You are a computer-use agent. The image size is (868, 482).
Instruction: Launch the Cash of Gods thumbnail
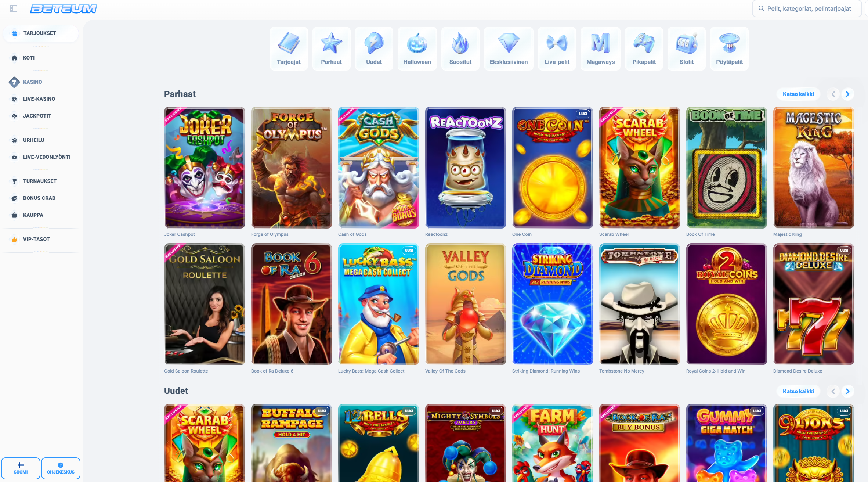(378, 168)
